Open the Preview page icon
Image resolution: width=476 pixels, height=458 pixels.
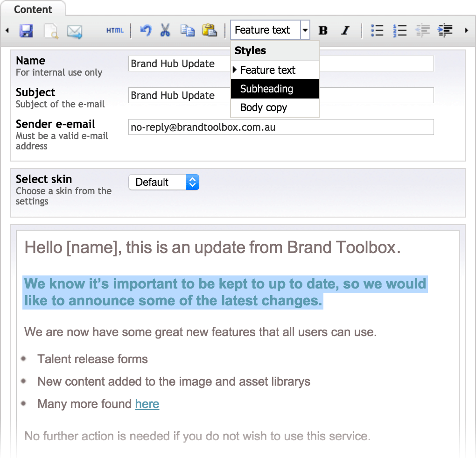(50, 31)
